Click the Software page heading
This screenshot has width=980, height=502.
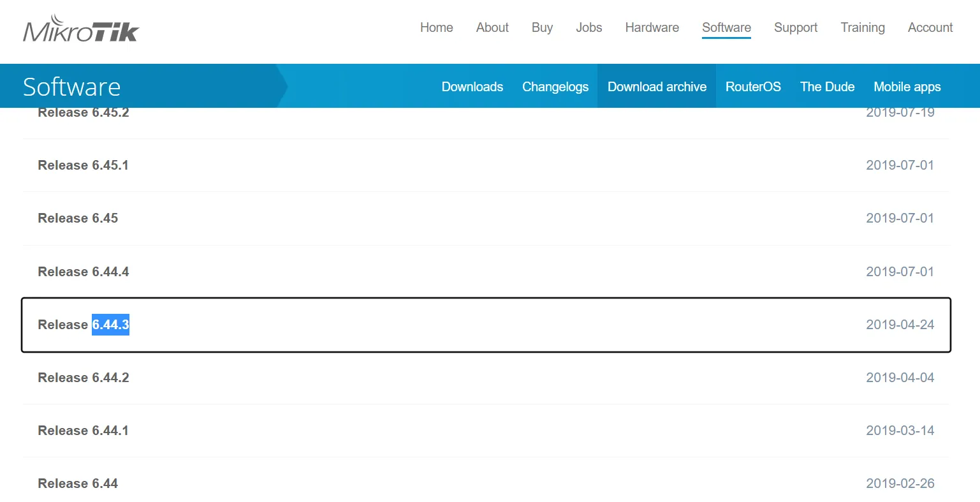tap(71, 87)
